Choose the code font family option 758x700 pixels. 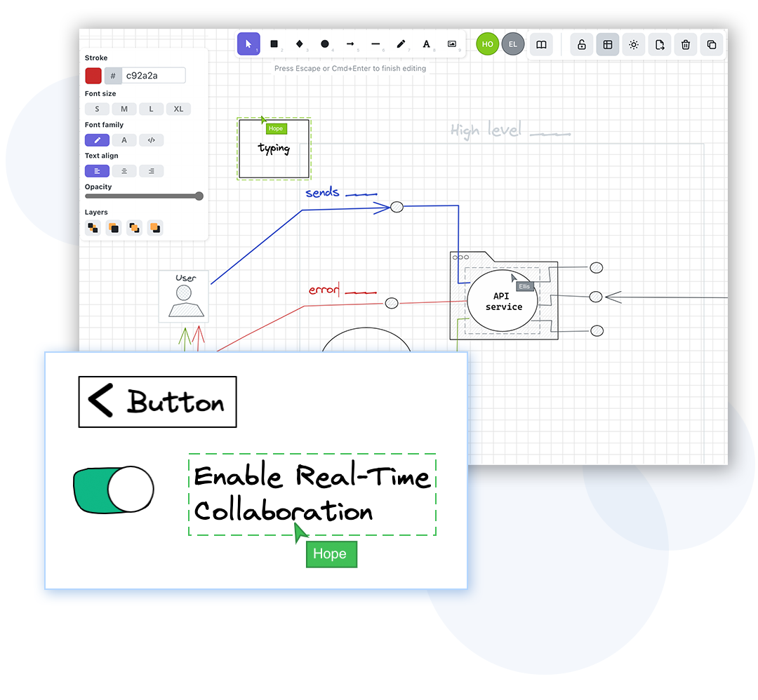(151, 140)
